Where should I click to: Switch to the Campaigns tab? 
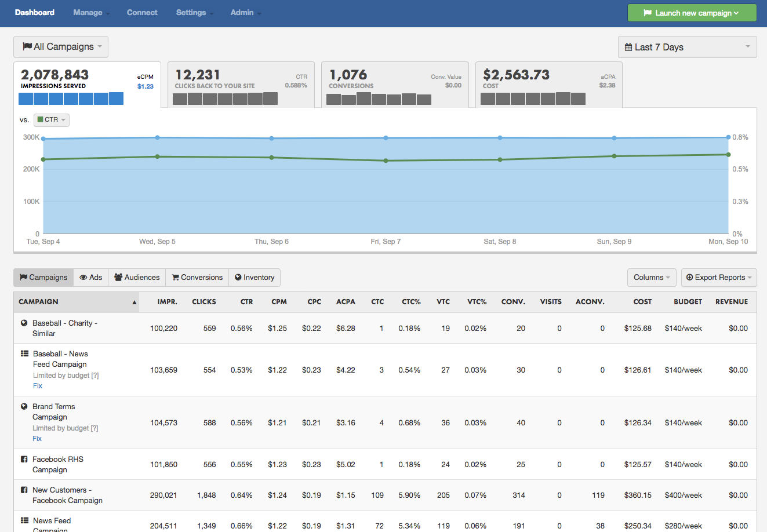click(x=43, y=278)
